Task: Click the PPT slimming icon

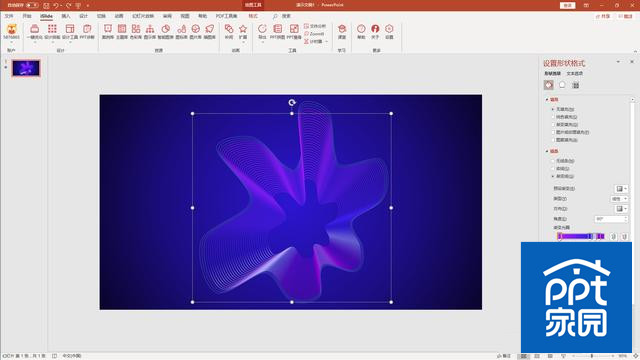Action: tap(294, 29)
